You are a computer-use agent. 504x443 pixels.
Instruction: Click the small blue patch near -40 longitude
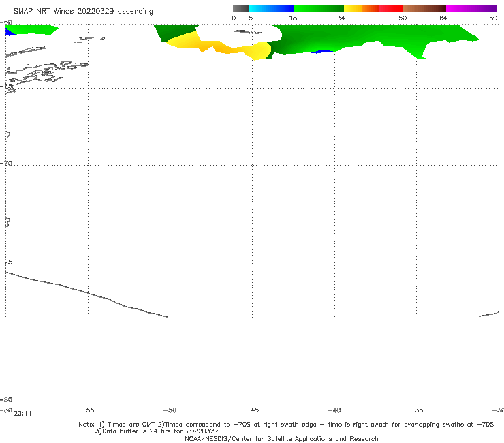(x=324, y=52)
